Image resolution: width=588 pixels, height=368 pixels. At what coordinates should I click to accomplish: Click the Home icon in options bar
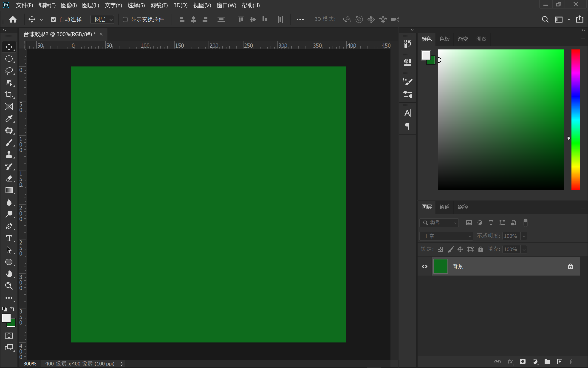[x=13, y=19]
